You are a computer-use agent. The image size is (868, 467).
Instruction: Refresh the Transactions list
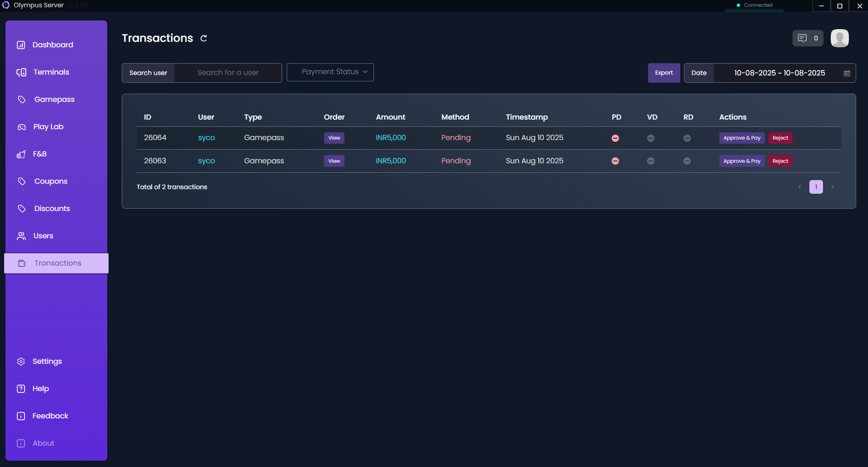[203, 38]
